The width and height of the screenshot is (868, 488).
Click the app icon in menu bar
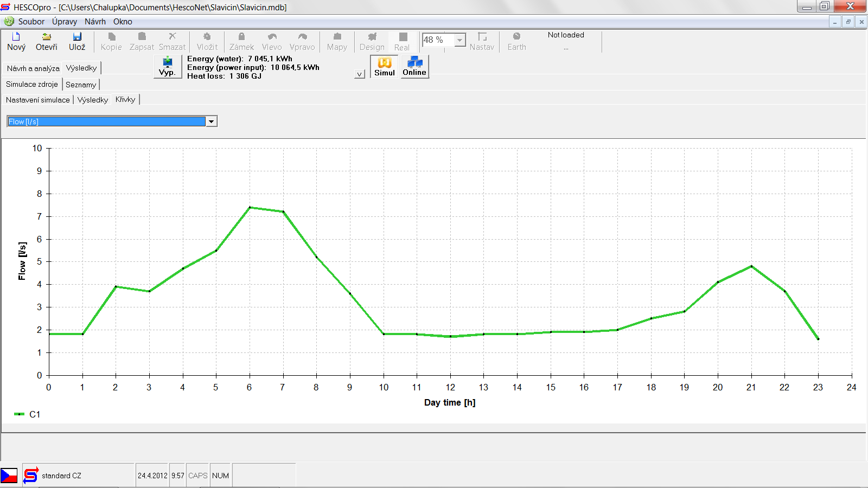tap(9, 22)
